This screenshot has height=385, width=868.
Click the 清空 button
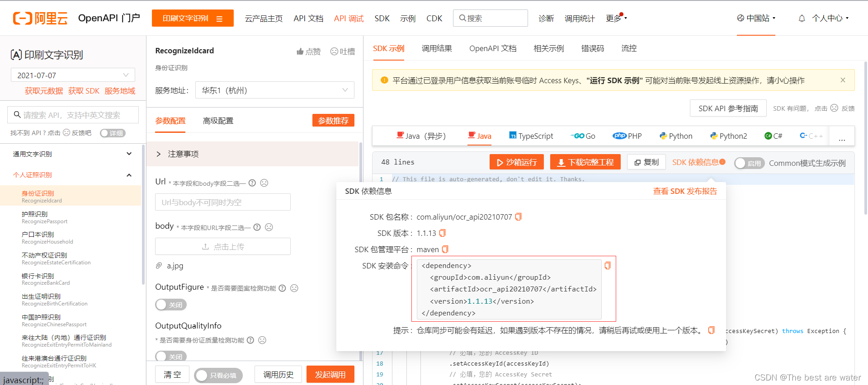coord(172,375)
